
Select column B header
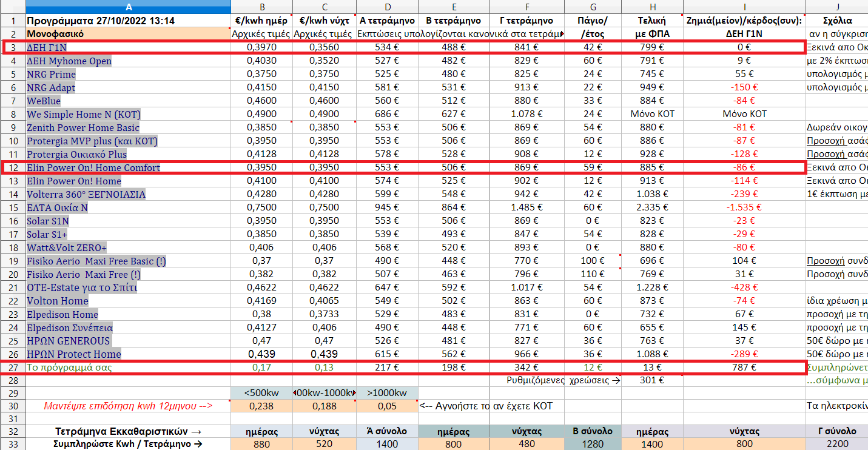tap(261, 7)
